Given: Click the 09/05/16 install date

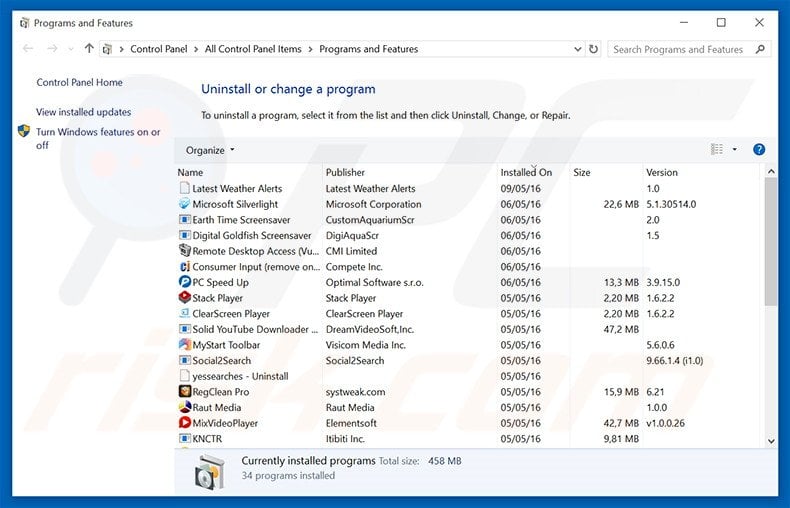Looking at the screenshot, I should [520, 188].
